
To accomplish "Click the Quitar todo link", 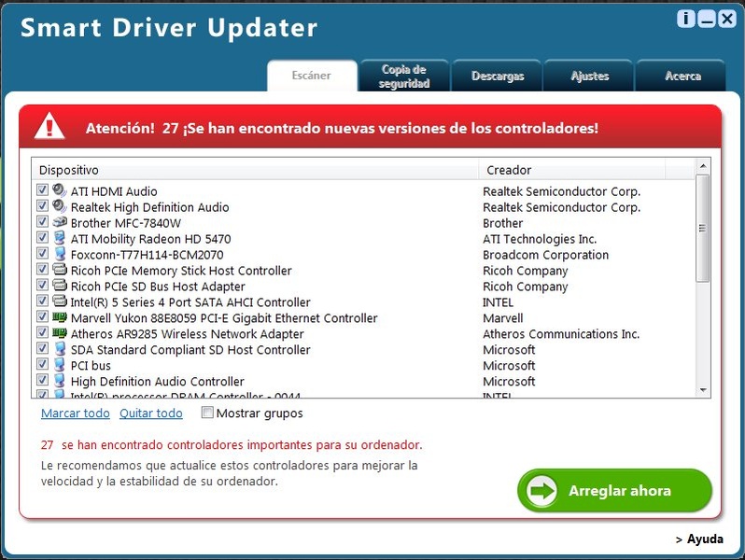I will (x=150, y=413).
